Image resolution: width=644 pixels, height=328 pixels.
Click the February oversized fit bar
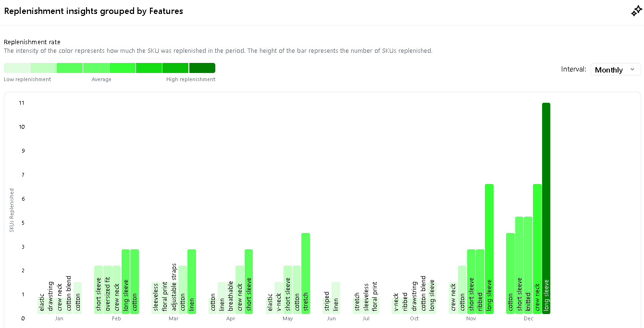click(x=108, y=289)
